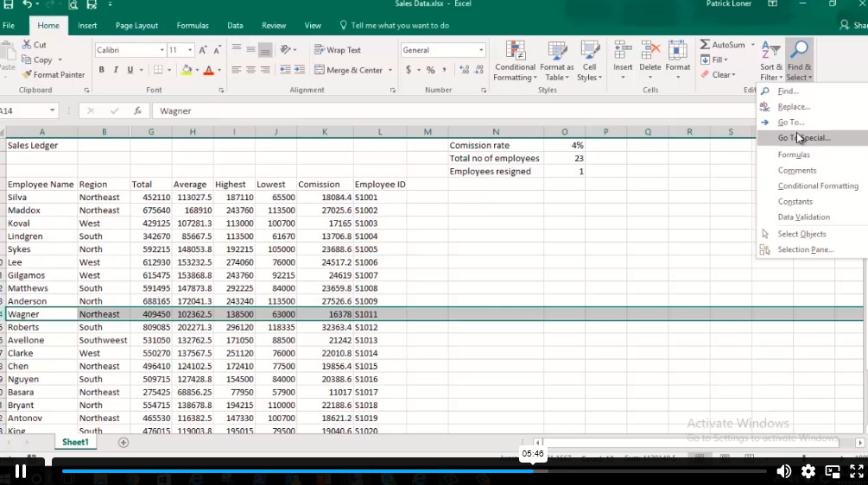This screenshot has height=485, width=868.
Task: Click Middle Align icon
Action: pyautogui.click(x=250, y=50)
